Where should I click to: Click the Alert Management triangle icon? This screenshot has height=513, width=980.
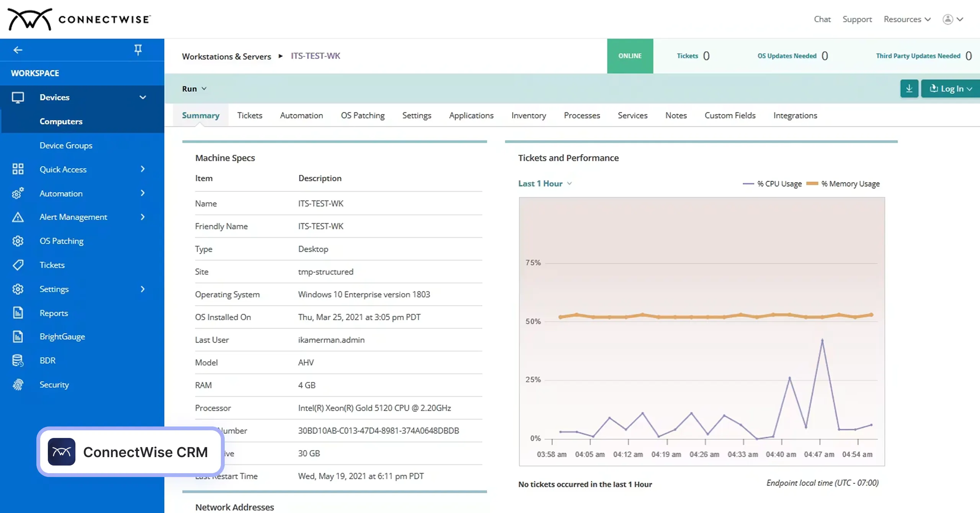[x=18, y=217]
